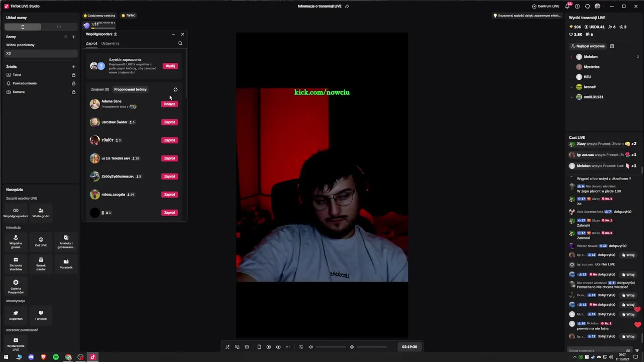Click Współgospodarz help info icon

[115, 34]
